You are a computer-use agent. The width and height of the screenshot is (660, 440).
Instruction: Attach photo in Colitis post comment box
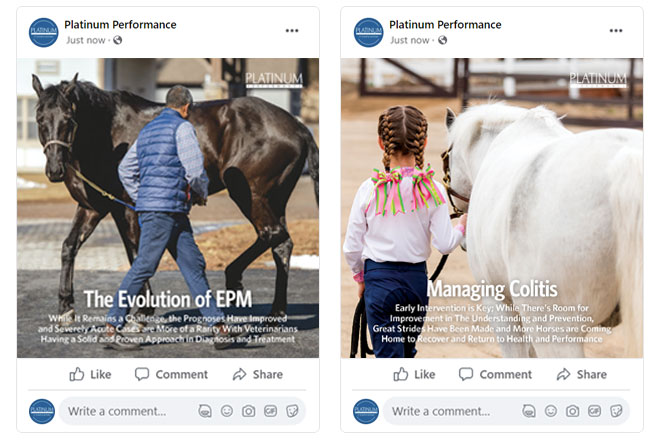573,411
